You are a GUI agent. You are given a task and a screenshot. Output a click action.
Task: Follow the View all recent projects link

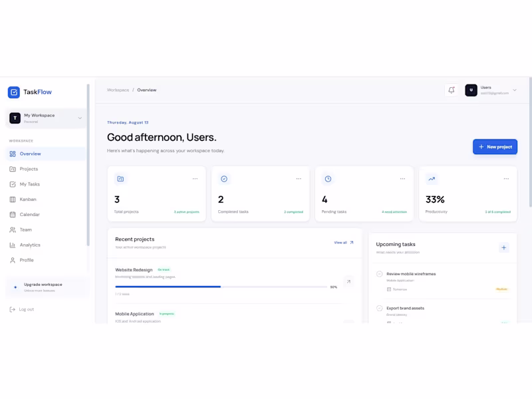click(x=344, y=243)
